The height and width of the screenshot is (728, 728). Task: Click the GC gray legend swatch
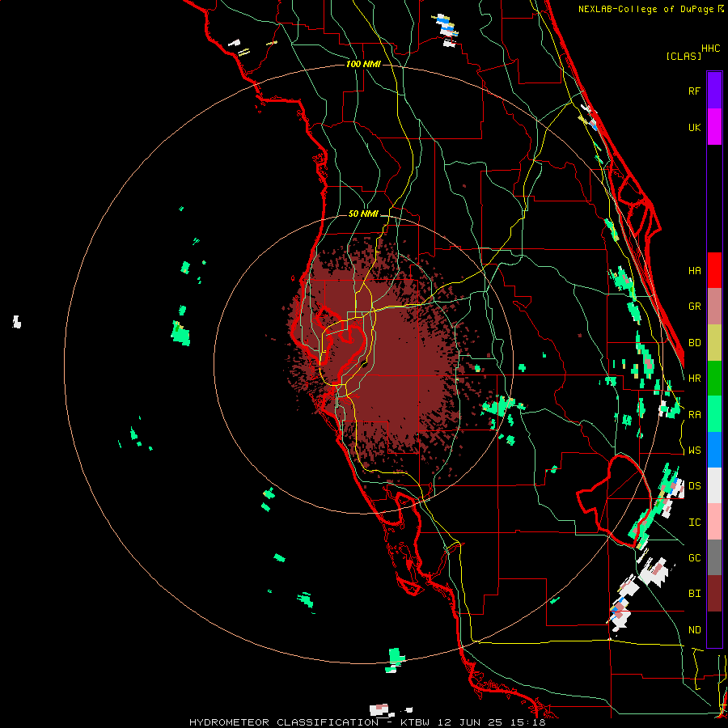pos(714,557)
